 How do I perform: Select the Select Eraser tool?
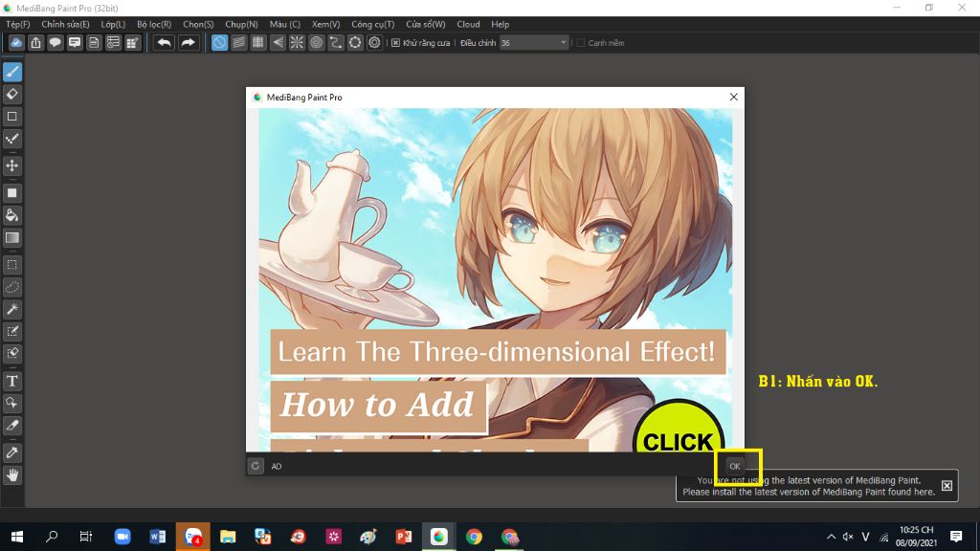(11, 354)
